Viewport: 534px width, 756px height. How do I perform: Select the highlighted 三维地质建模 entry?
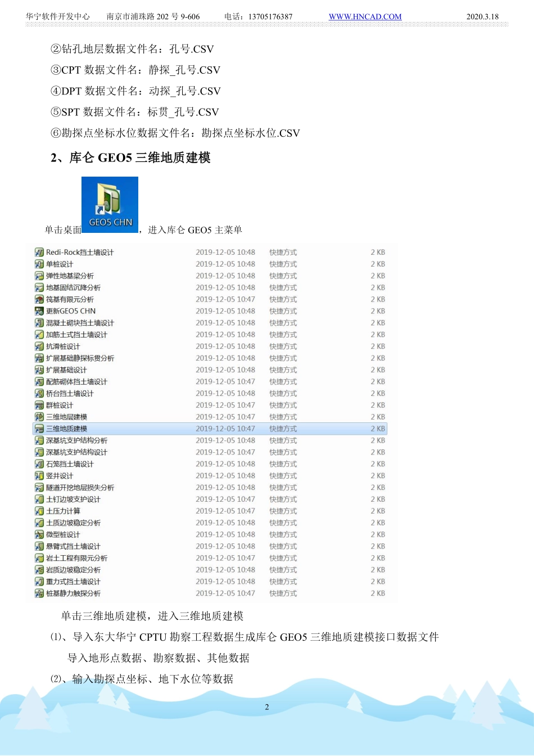point(66,429)
